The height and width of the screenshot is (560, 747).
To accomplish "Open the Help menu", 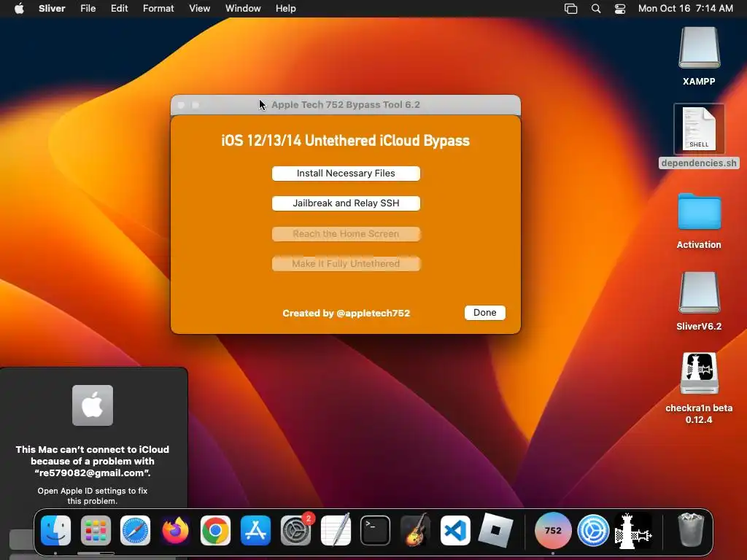I will pyautogui.click(x=285, y=9).
